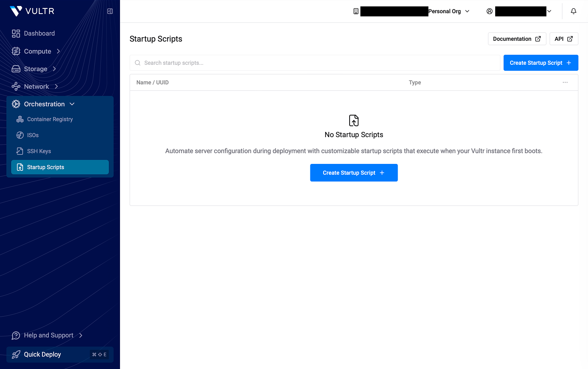The image size is (588, 369).
Task: Open the user account dropdown chevron
Action: coord(549,11)
